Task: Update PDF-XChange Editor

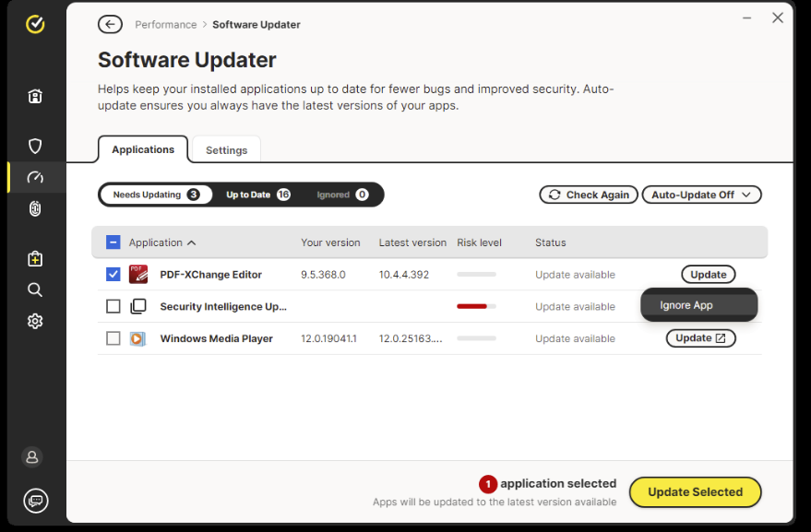Action: pyautogui.click(x=709, y=274)
